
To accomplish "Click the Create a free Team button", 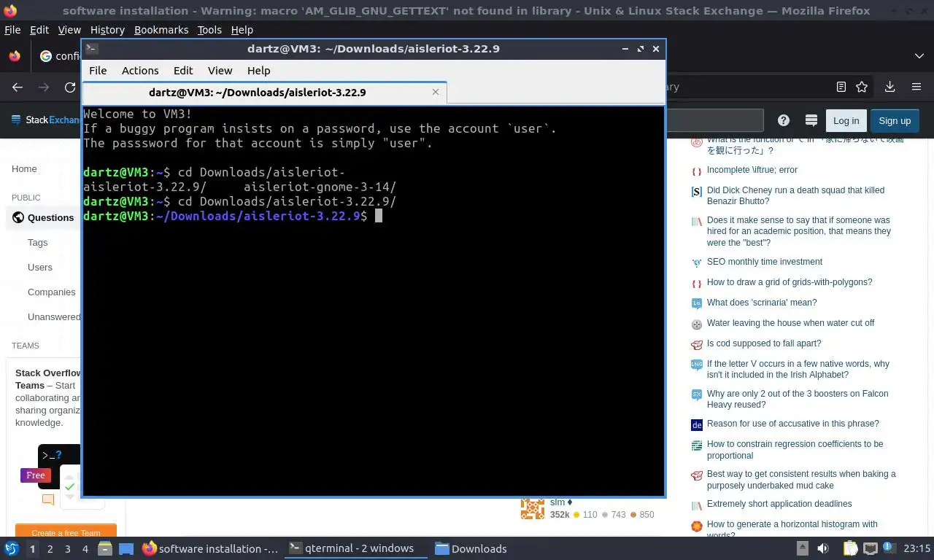I will point(66,532).
